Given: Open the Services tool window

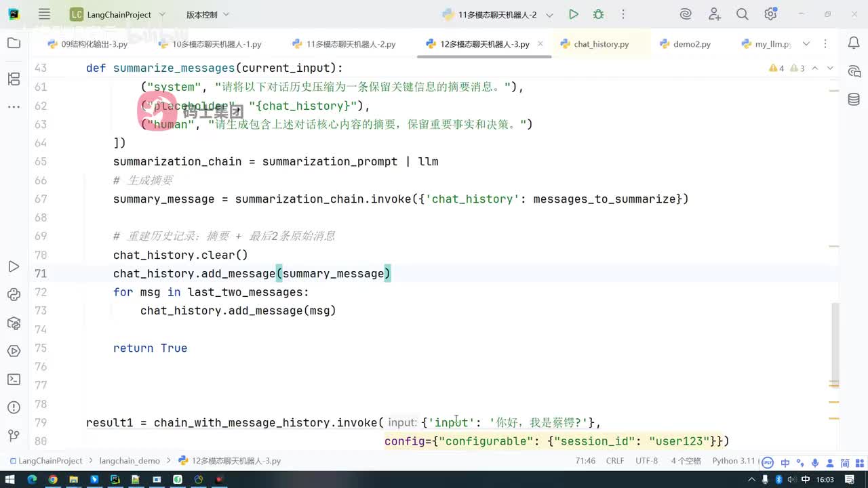Looking at the screenshot, I should [14, 351].
